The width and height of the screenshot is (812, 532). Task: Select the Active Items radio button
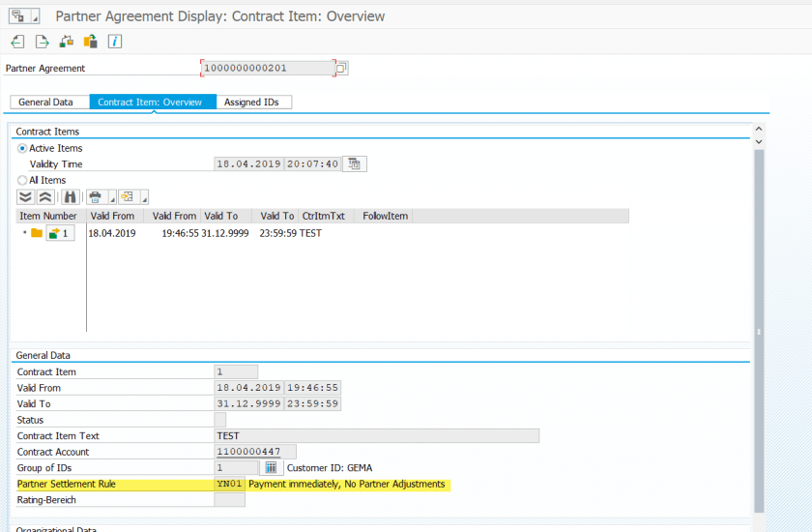tap(23, 148)
